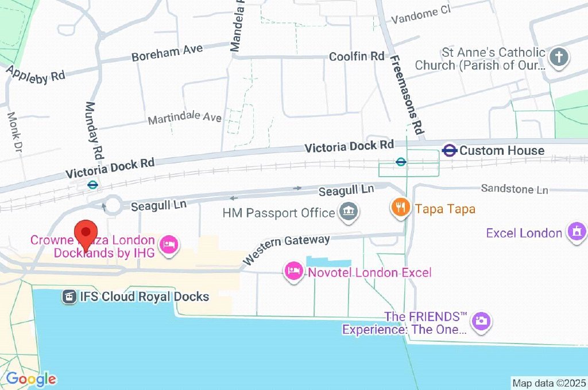Select the Crowne Plaza hotel bed icon
The width and height of the screenshot is (588, 390).
[x=169, y=246]
